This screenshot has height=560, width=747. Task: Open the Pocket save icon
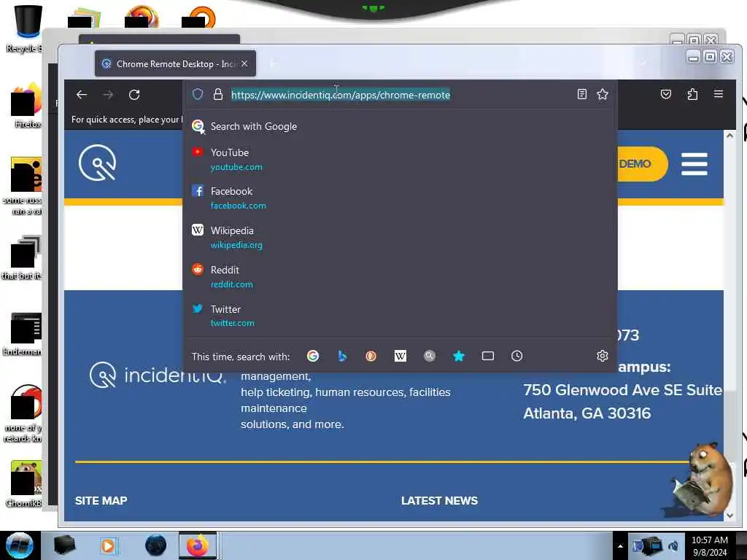666,94
